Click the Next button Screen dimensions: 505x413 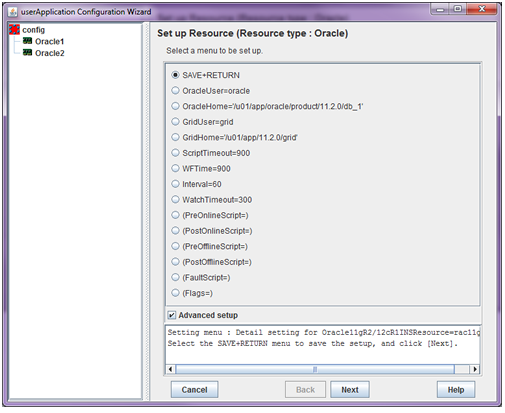click(x=350, y=390)
